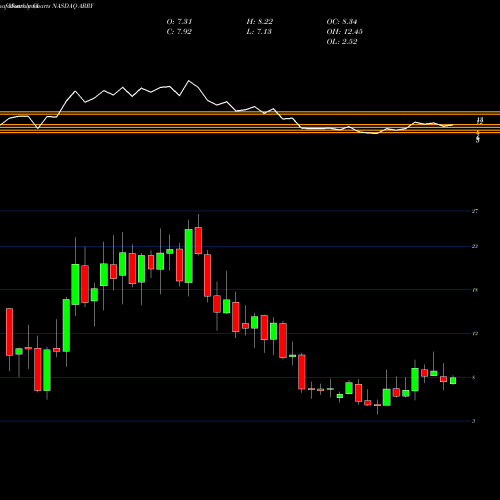Click the "OH: 12.45" reading
The width and height of the screenshot is (500, 500).
[x=344, y=32]
